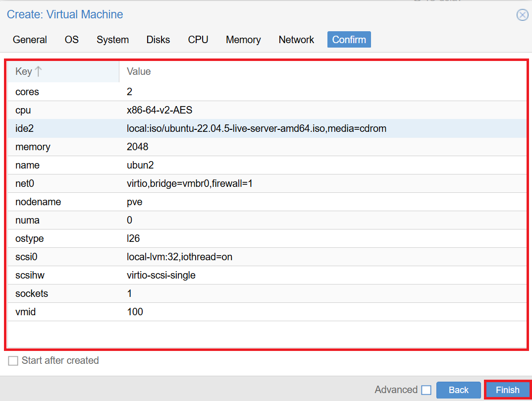
Task: Switch to the CPU tab
Action: (198, 40)
